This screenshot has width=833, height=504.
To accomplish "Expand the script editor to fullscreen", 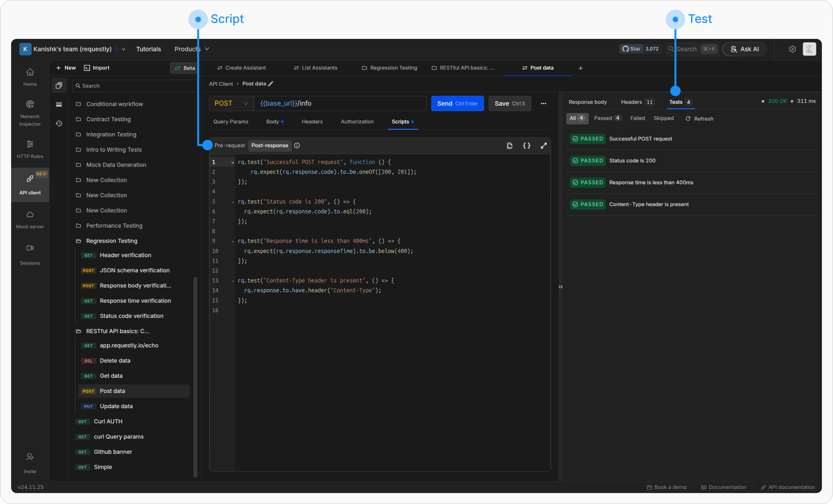I will coord(544,145).
